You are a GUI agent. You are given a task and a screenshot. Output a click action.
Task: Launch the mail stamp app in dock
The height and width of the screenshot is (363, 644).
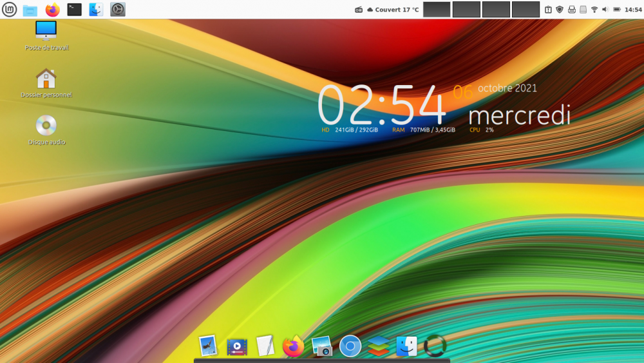[x=208, y=346]
